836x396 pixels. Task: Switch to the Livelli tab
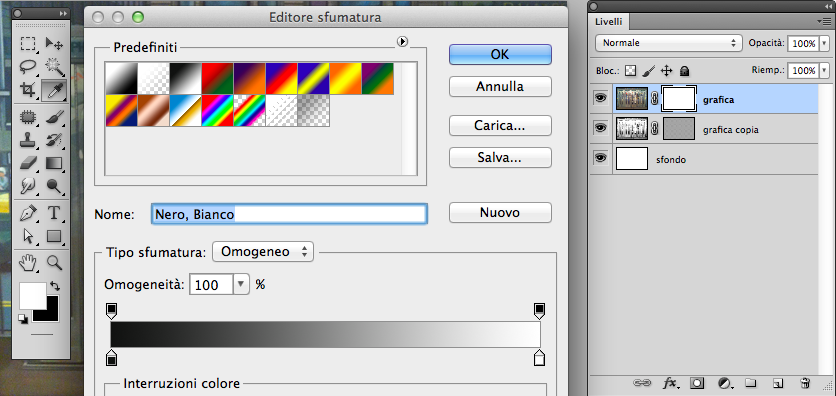(x=608, y=21)
